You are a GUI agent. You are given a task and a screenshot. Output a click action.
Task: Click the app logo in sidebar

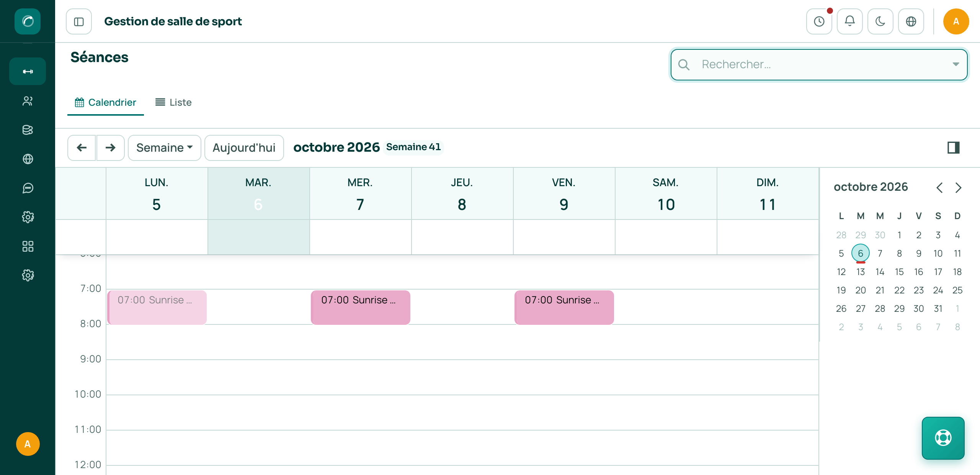28,21
